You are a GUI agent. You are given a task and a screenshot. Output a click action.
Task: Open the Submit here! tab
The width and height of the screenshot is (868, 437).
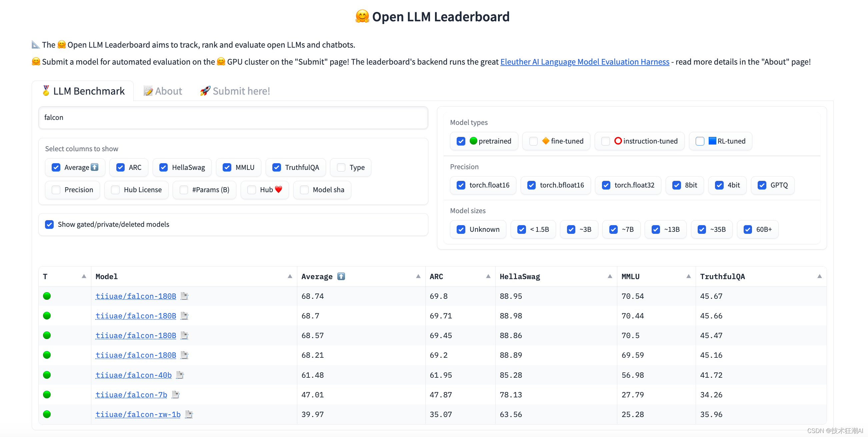[x=235, y=91]
